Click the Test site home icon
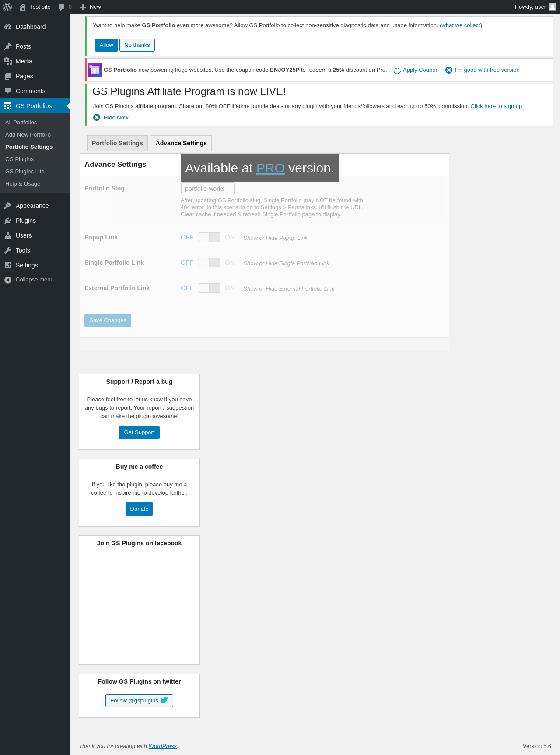The image size is (560, 755). coord(23,7)
